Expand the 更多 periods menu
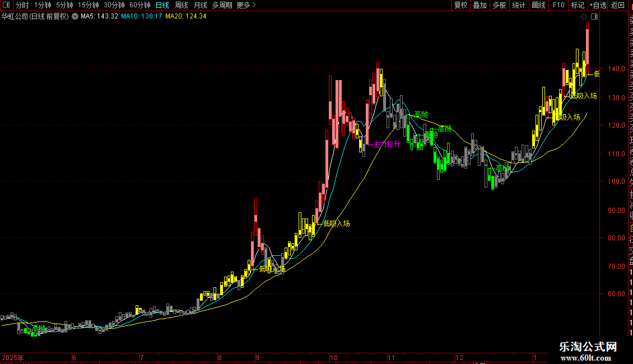Image resolution: width=633 pixels, height=364 pixels. point(246,5)
